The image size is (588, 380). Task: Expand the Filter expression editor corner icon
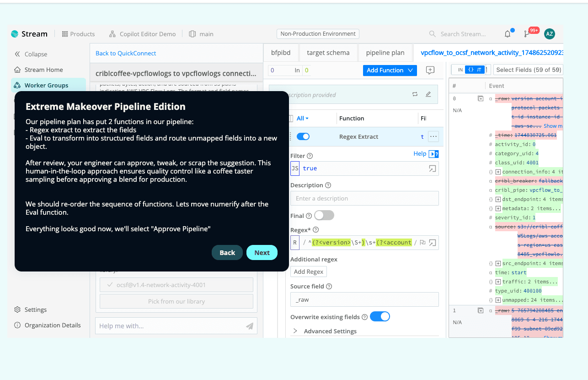pos(433,168)
